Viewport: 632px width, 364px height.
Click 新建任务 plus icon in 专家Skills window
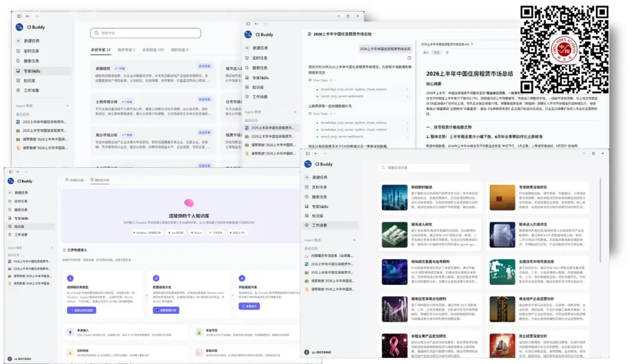(x=18, y=41)
